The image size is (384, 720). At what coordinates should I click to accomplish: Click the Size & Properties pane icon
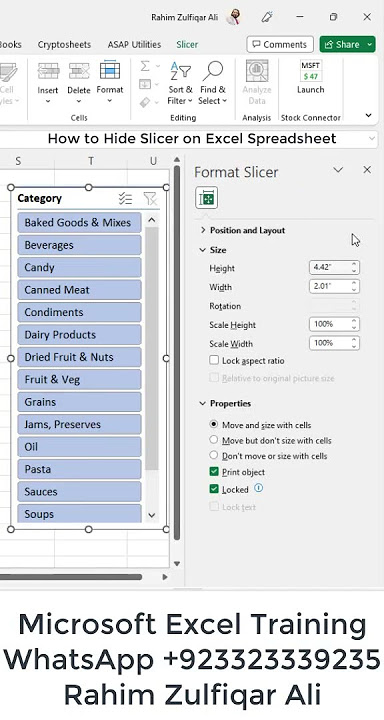click(206, 198)
